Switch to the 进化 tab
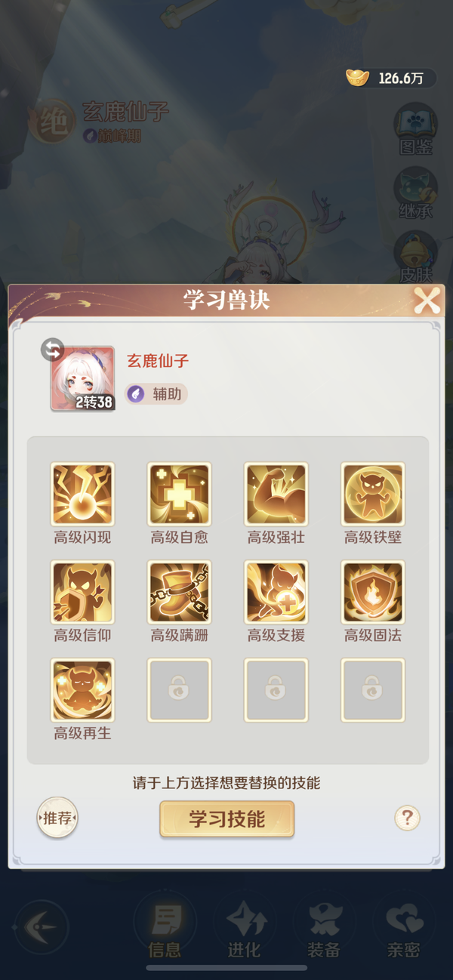 pyautogui.click(x=244, y=929)
